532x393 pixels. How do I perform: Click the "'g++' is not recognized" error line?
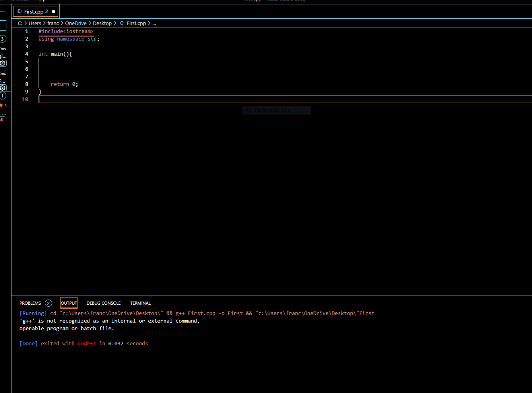pos(110,321)
